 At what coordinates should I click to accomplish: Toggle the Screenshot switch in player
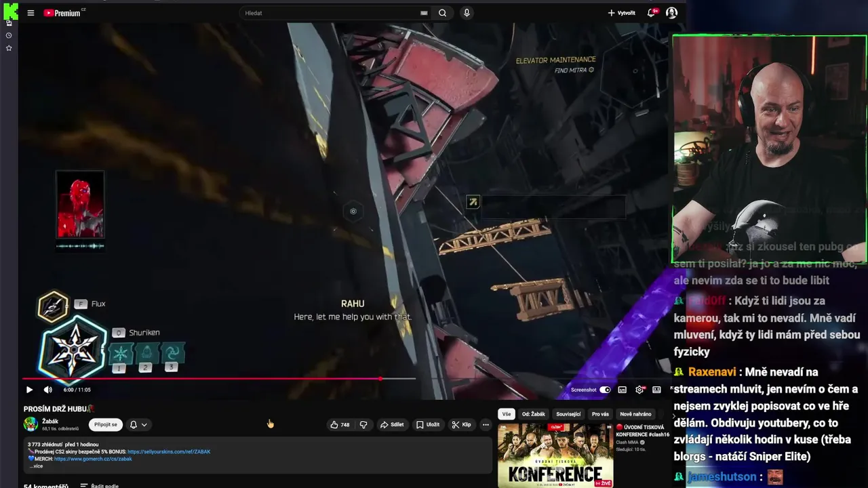tap(605, 390)
